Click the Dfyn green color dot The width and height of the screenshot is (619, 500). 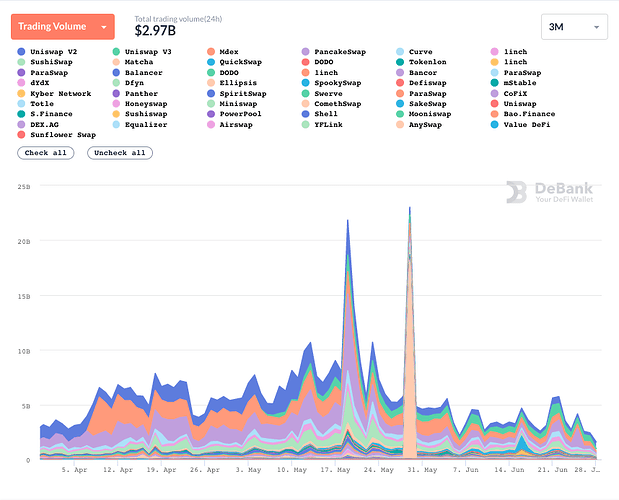116,83
